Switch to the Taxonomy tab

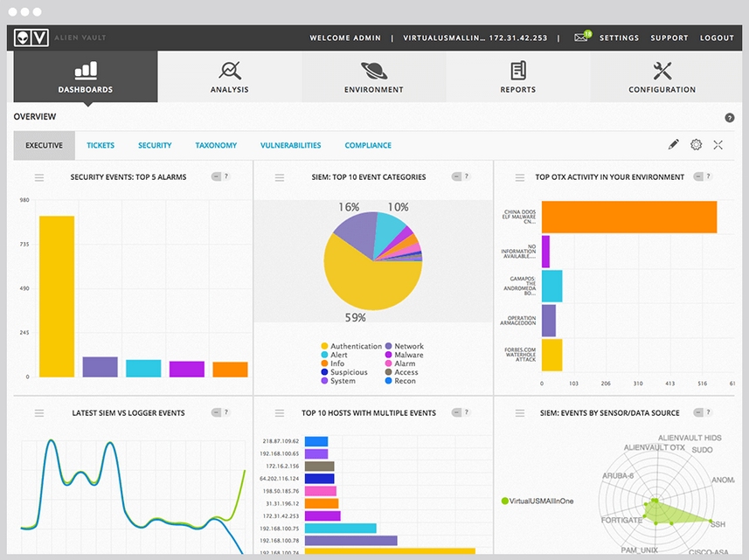coord(216,145)
